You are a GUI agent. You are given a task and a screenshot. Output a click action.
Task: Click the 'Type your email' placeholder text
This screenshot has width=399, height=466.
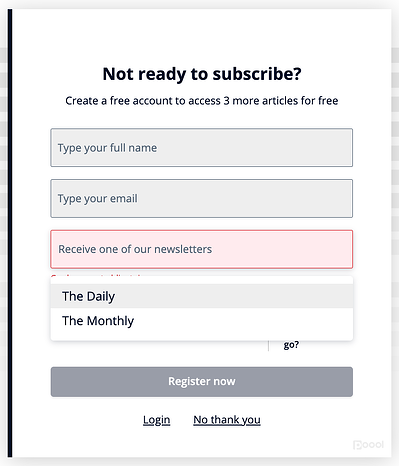[x=98, y=199]
